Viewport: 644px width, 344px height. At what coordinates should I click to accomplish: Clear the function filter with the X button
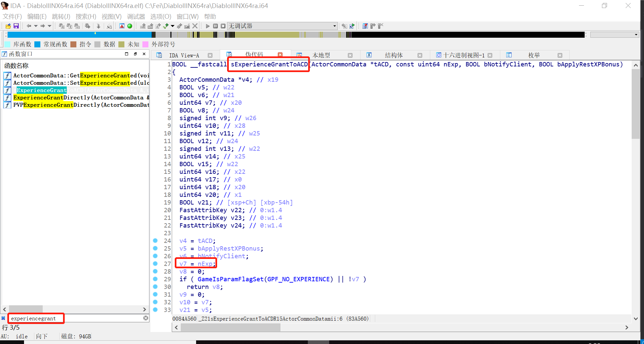(146, 318)
